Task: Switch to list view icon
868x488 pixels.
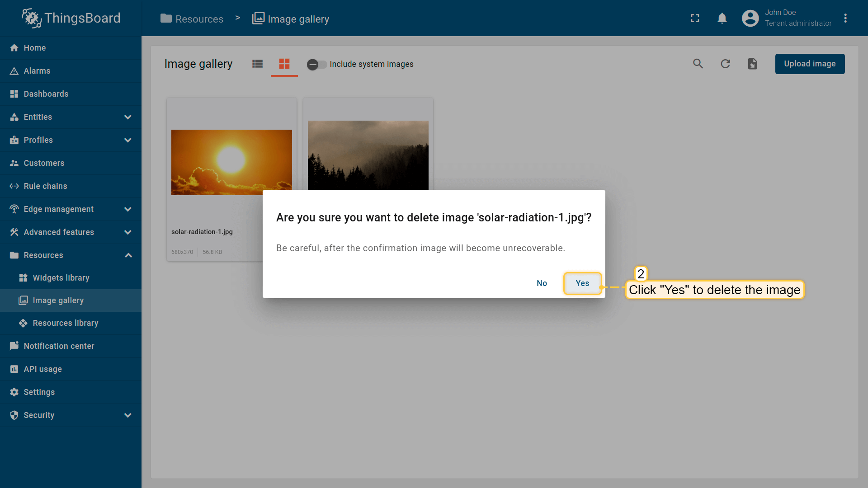Action: click(257, 64)
